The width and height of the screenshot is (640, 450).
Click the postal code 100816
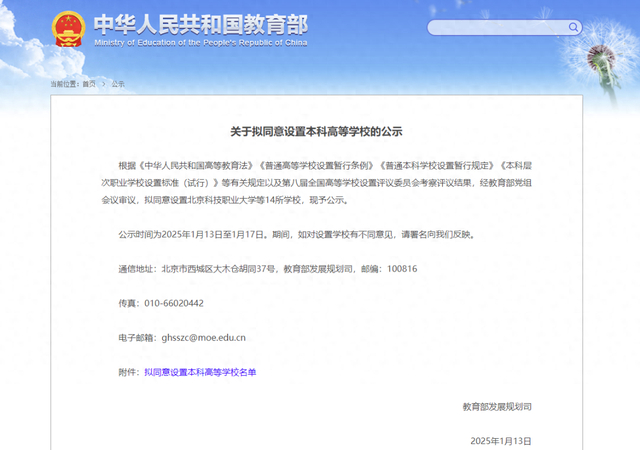point(402,269)
